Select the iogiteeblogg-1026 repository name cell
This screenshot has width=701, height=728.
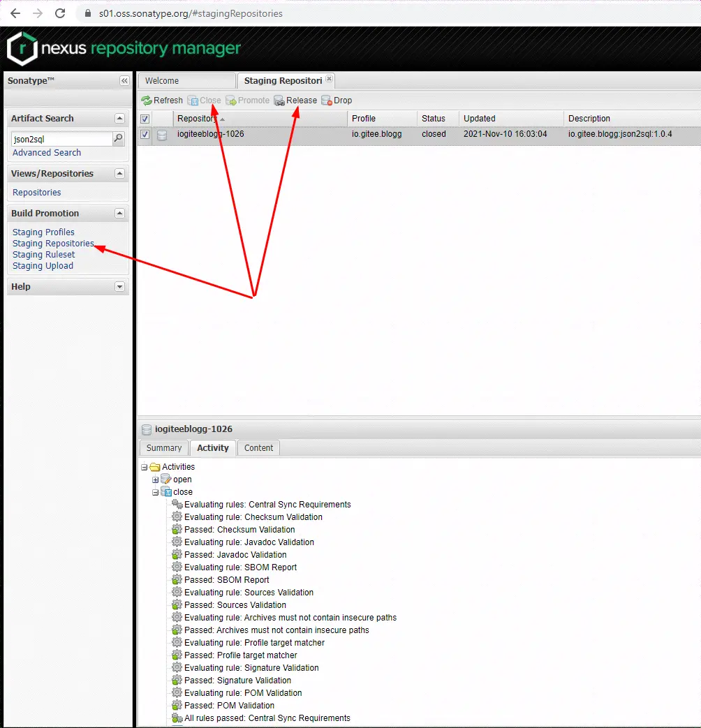pyautogui.click(x=210, y=134)
